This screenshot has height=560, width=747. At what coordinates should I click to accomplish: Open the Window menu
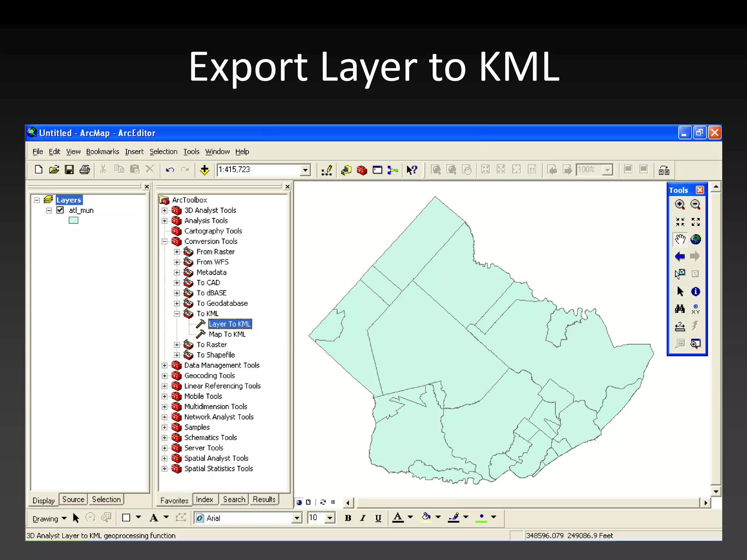[x=217, y=152]
